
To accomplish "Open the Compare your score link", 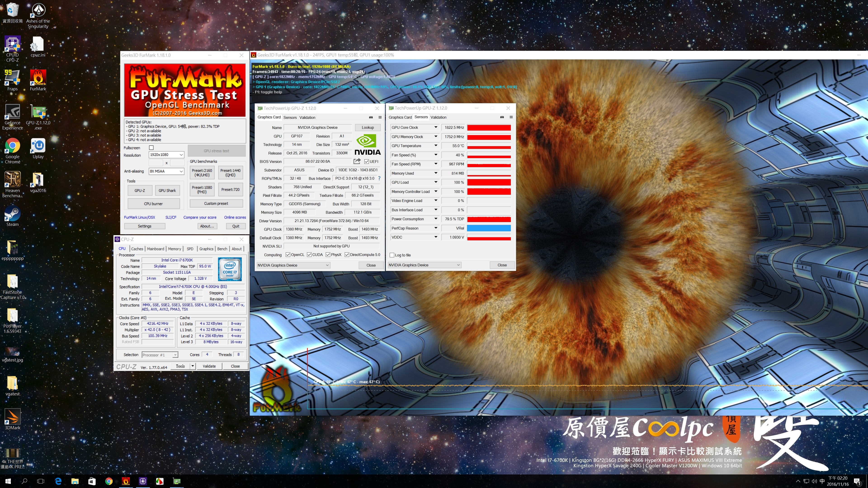I will [x=200, y=217].
